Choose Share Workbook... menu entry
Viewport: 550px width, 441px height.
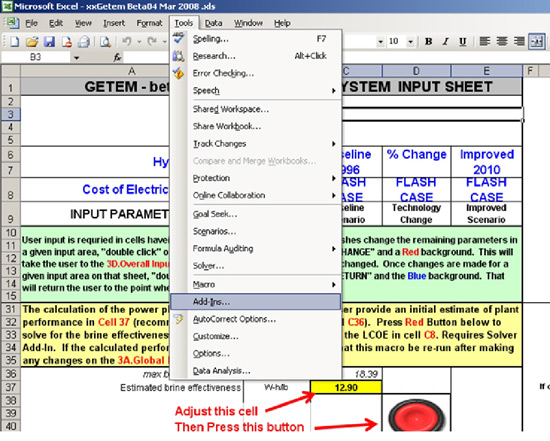256,126
